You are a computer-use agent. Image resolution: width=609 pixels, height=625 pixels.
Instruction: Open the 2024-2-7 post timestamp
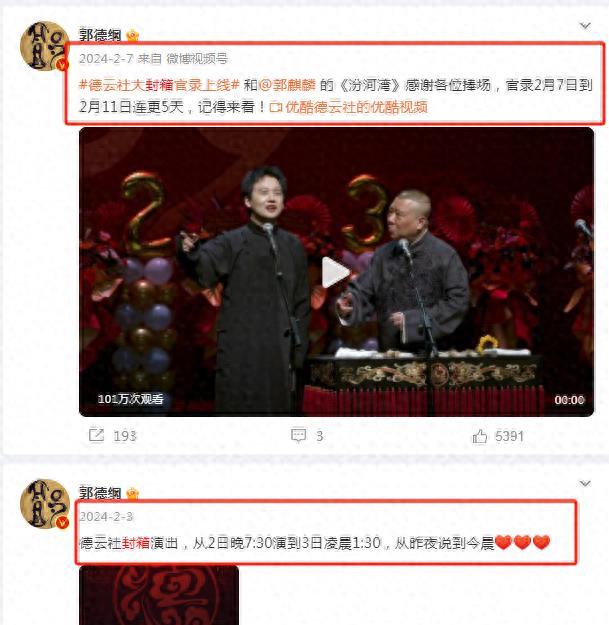(106, 59)
